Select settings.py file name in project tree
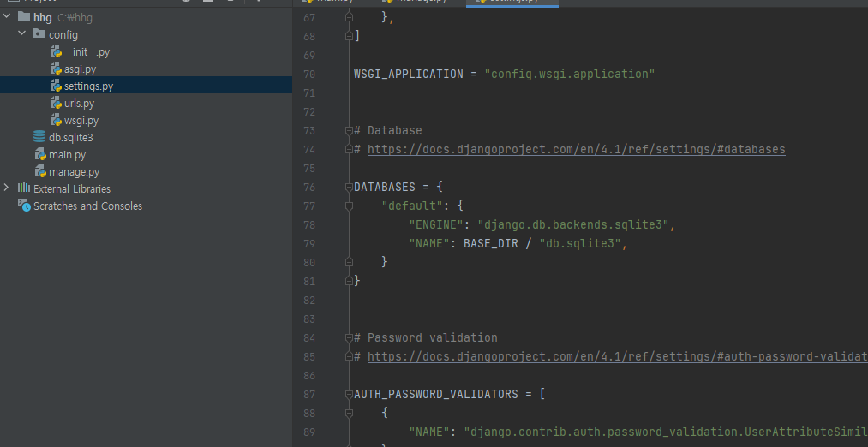 (x=88, y=86)
